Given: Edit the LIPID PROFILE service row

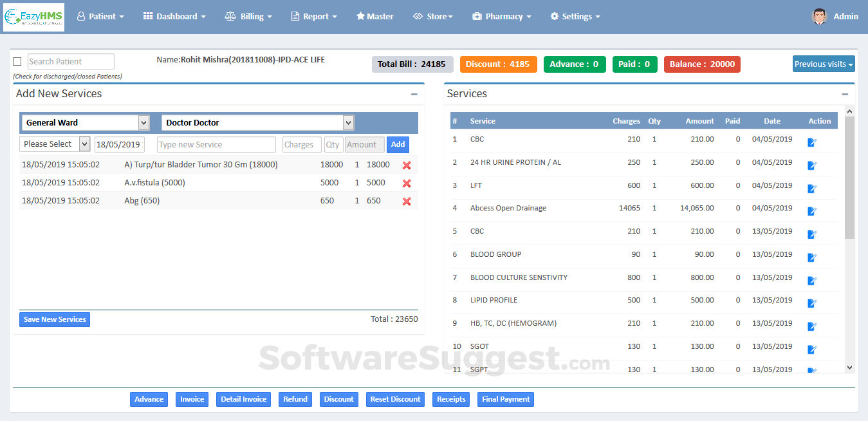Looking at the screenshot, I should point(812,303).
